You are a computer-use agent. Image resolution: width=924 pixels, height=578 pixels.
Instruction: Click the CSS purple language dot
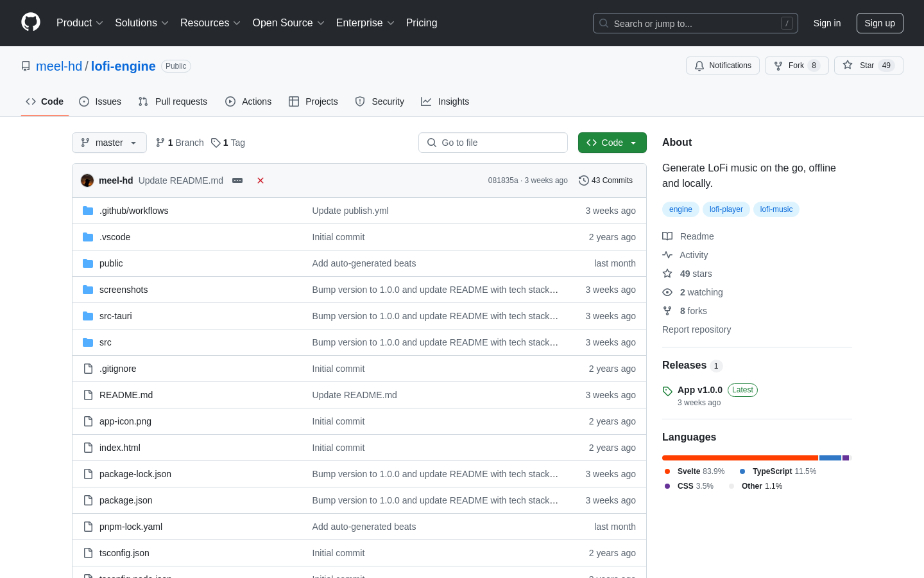tap(667, 486)
